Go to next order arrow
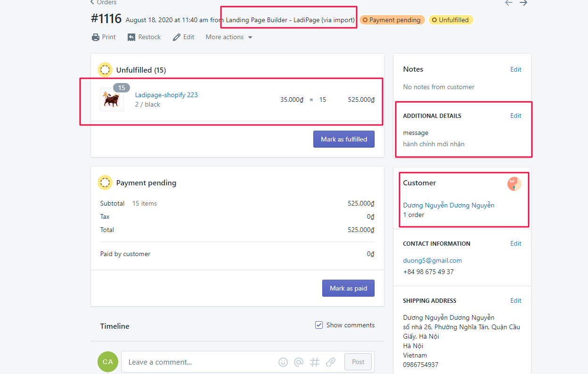Viewport: 588px width, 374px height. click(523, 3)
